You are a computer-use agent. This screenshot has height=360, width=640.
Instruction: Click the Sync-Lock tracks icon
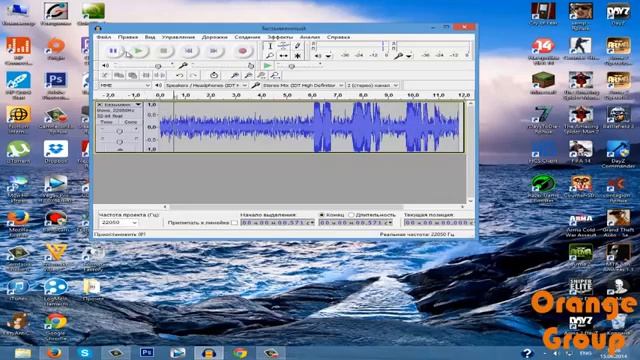(x=213, y=75)
